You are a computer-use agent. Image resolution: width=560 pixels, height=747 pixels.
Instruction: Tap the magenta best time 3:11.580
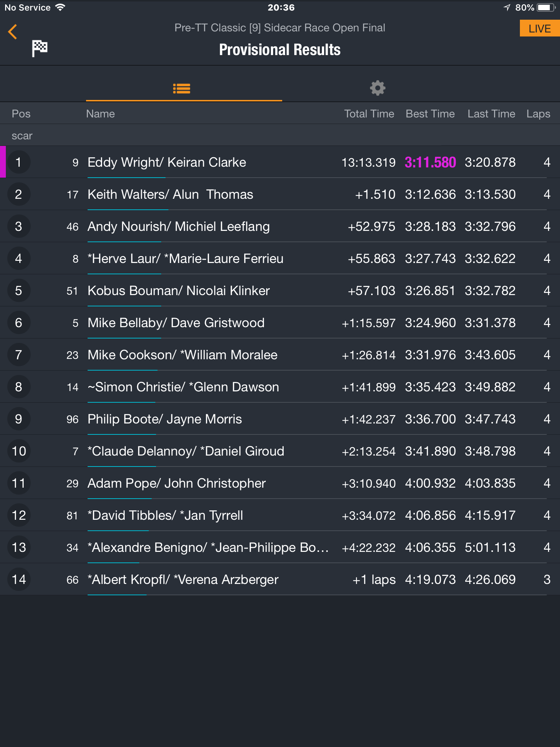(430, 162)
